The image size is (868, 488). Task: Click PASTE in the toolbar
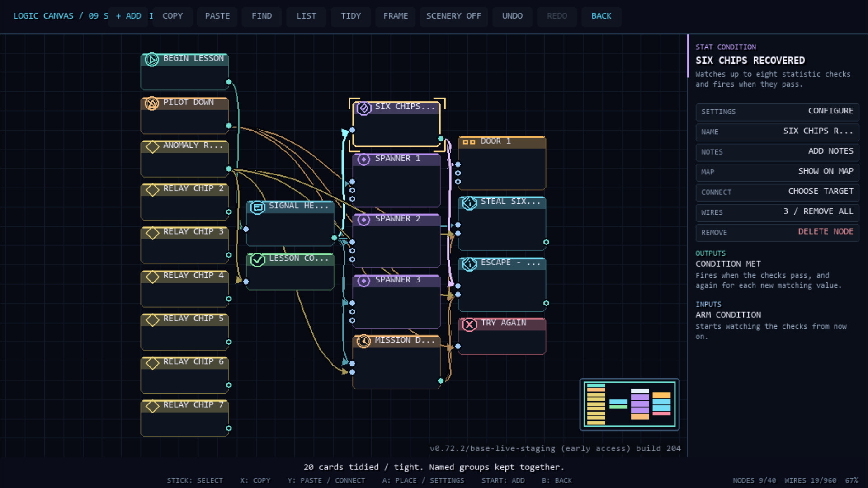[x=217, y=16]
